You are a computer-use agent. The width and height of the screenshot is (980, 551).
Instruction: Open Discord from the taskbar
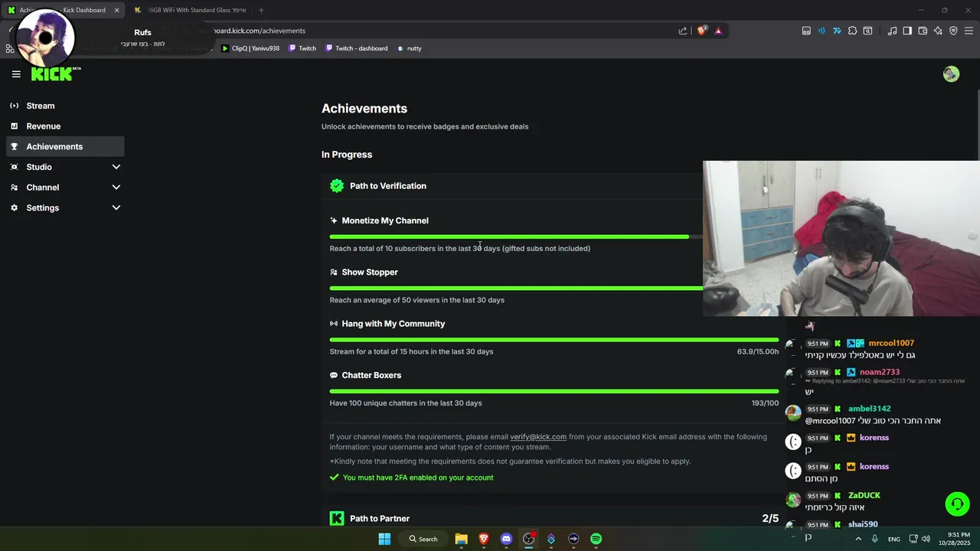(506, 539)
